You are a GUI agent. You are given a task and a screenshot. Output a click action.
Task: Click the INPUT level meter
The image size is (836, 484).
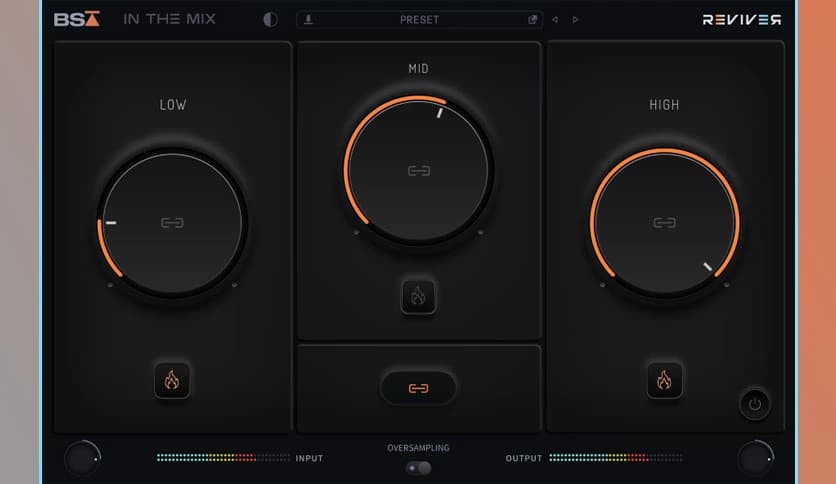coord(223,458)
